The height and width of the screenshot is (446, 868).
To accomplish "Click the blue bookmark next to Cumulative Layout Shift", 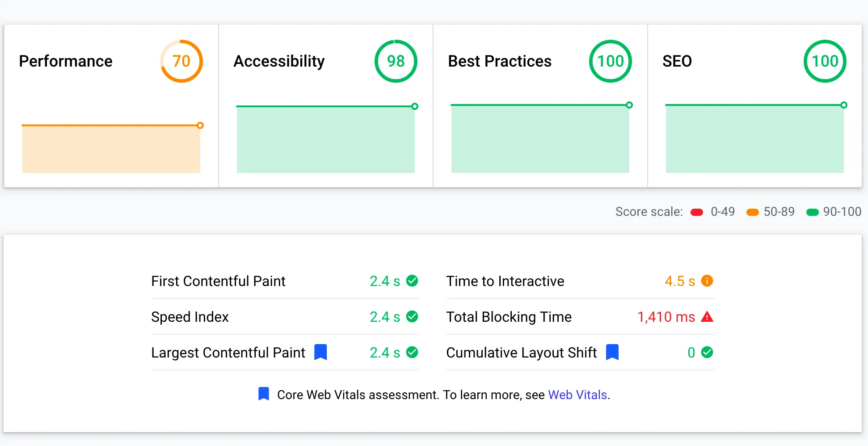I will 612,352.
